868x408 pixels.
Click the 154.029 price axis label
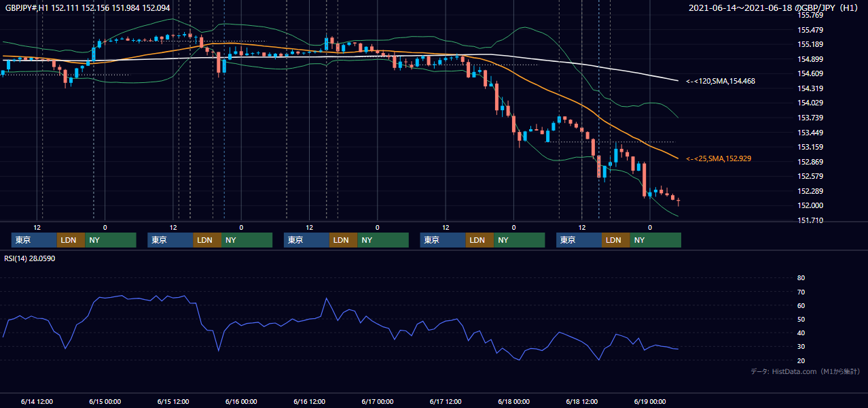810,103
